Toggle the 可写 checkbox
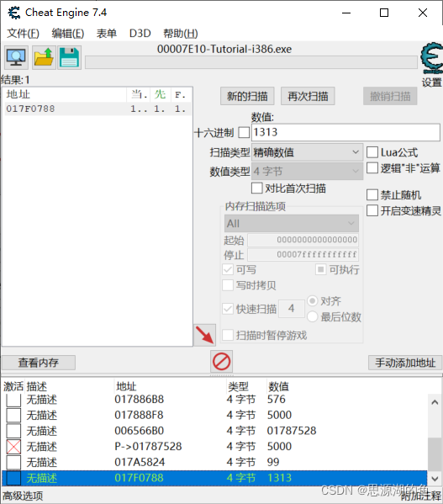The width and height of the screenshot is (443, 504). pos(228,269)
